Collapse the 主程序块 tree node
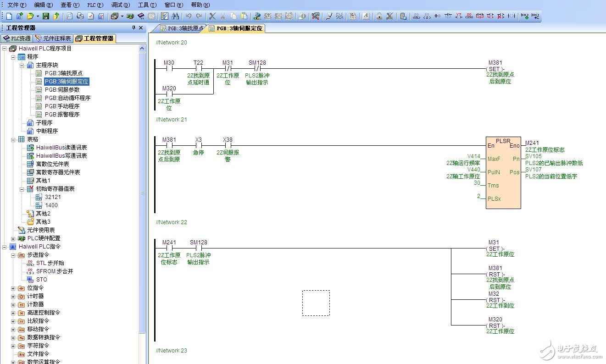The height and width of the screenshot is (364, 606). (22, 65)
